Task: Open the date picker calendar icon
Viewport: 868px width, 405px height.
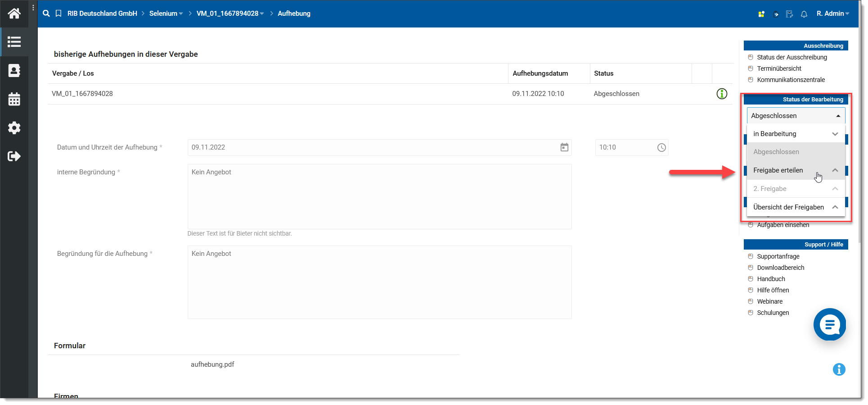Action: pos(564,147)
